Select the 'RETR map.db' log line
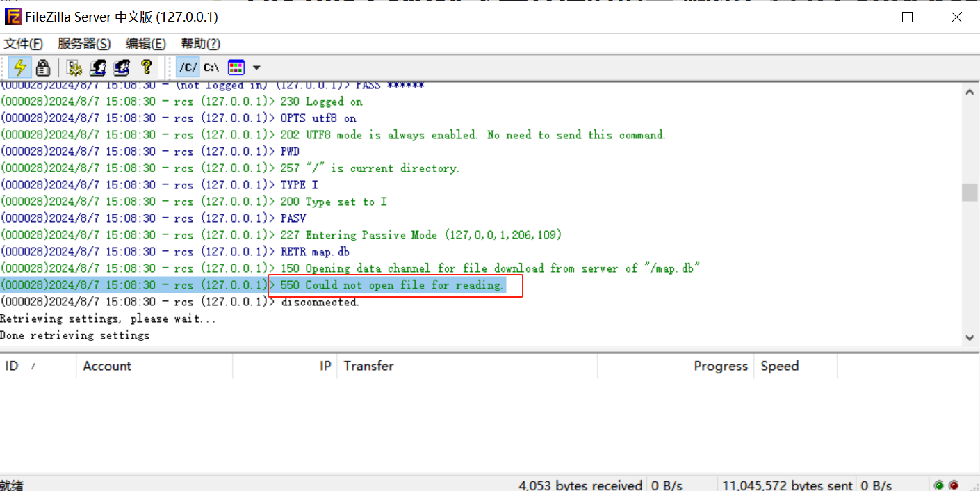The width and height of the screenshot is (980, 491). click(175, 252)
